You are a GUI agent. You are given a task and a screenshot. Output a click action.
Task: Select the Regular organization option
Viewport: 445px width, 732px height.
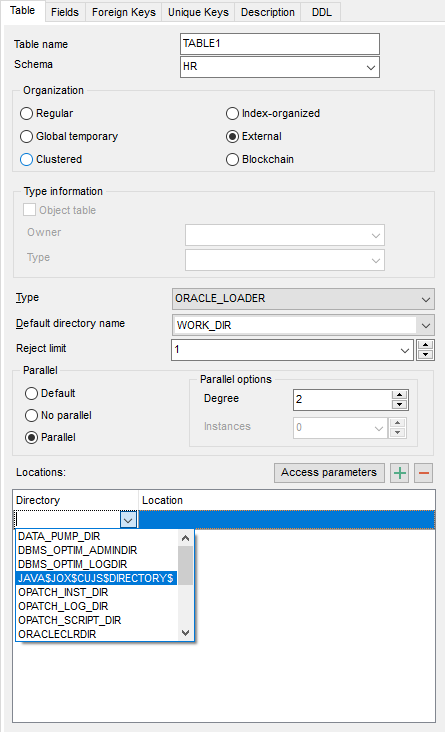click(x=47, y=113)
